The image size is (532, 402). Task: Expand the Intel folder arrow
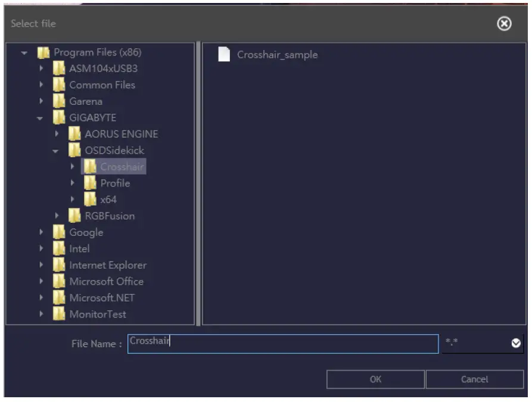pyautogui.click(x=41, y=248)
